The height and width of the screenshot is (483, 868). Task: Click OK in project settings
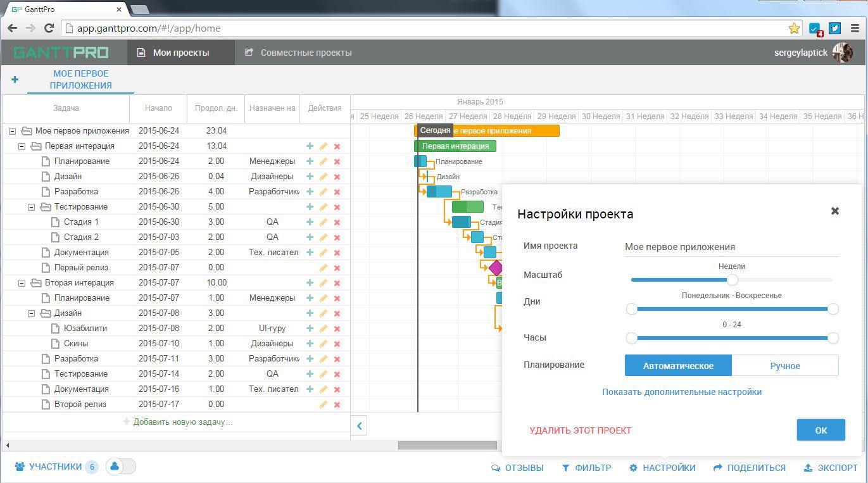pyautogui.click(x=821, y=430)
